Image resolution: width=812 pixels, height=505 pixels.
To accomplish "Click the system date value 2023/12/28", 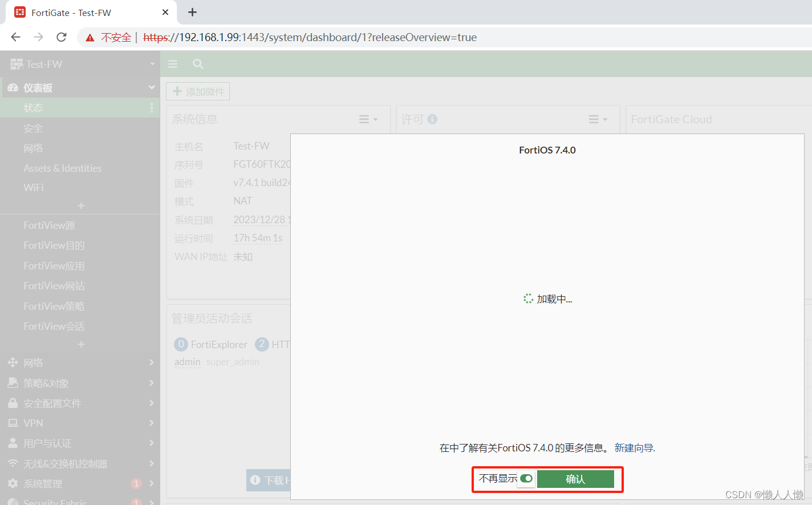I will point(262,220).
